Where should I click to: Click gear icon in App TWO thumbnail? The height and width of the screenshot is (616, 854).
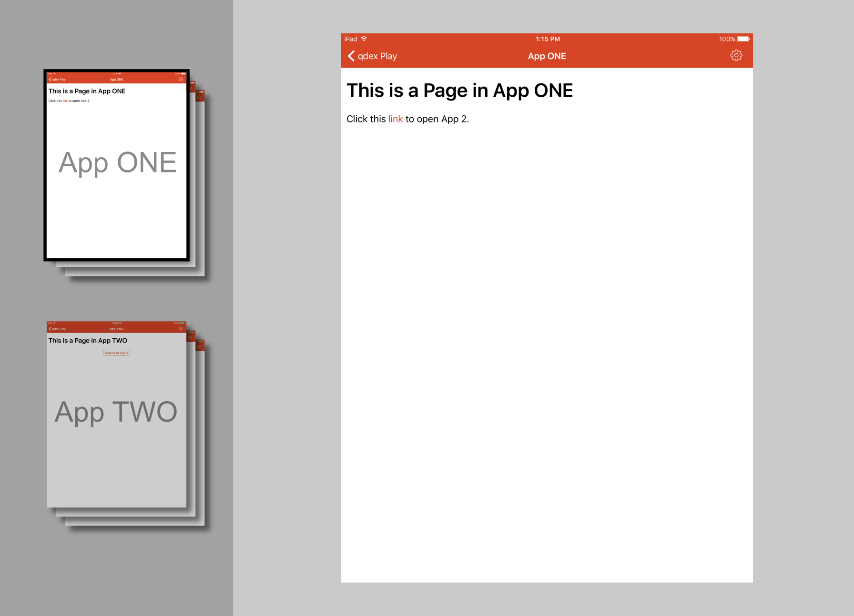pyautogui.click(x=181, y=329)
